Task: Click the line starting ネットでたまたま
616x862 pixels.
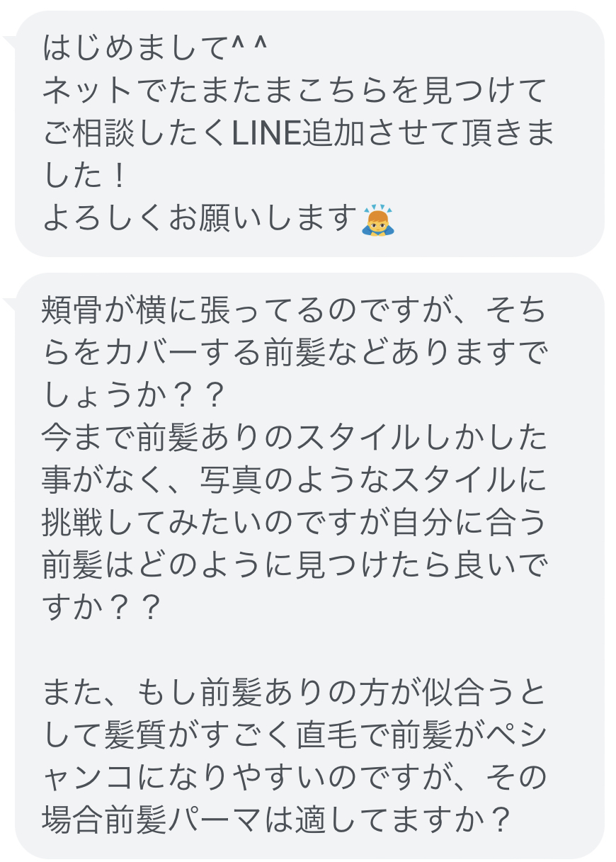Action: tap(296, 91)
